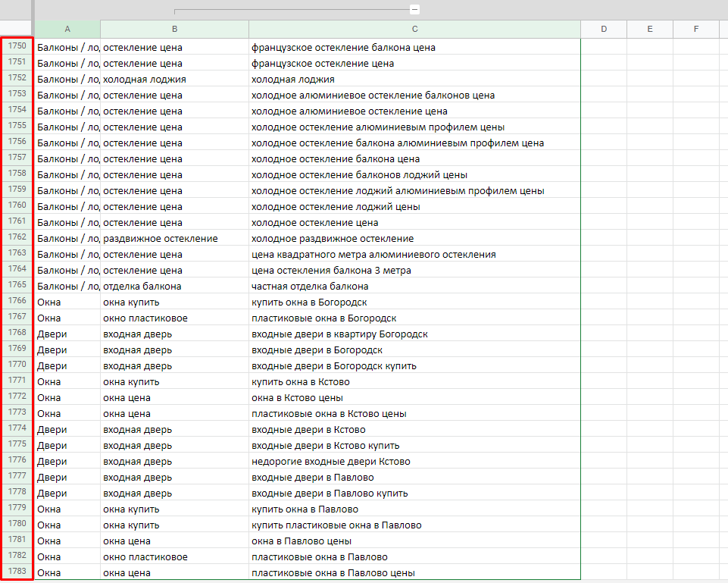Click cell 'входные двери в Богородск'

click(414, 350)
